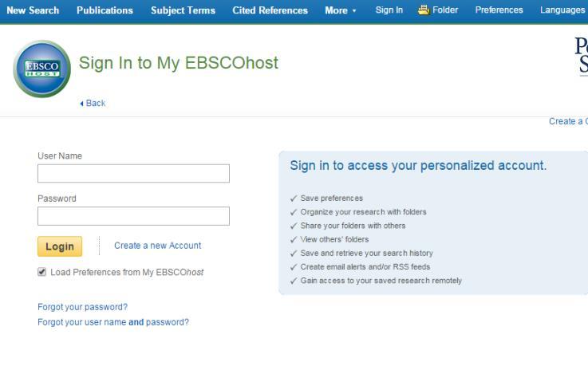The width and height of the screenshot is (588, 370).
Task: Open Preferences from the top bar
Action: coord(499,10)
